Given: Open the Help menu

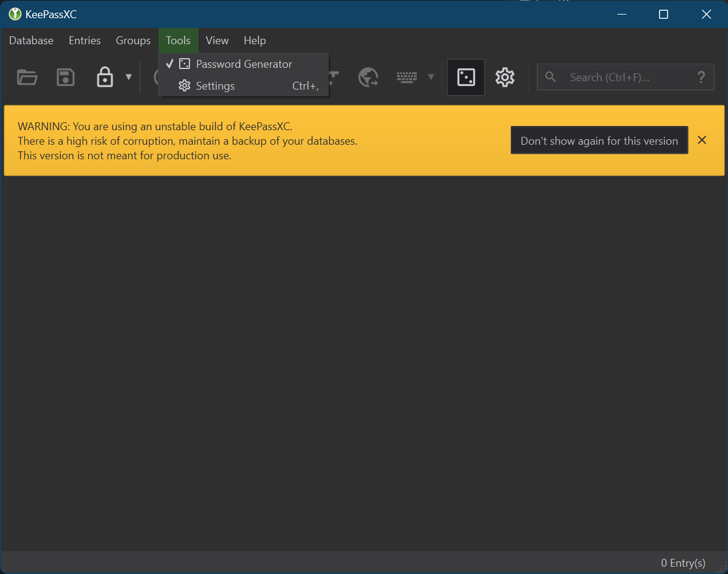Looking at the screenshot, I should (254, 40).
